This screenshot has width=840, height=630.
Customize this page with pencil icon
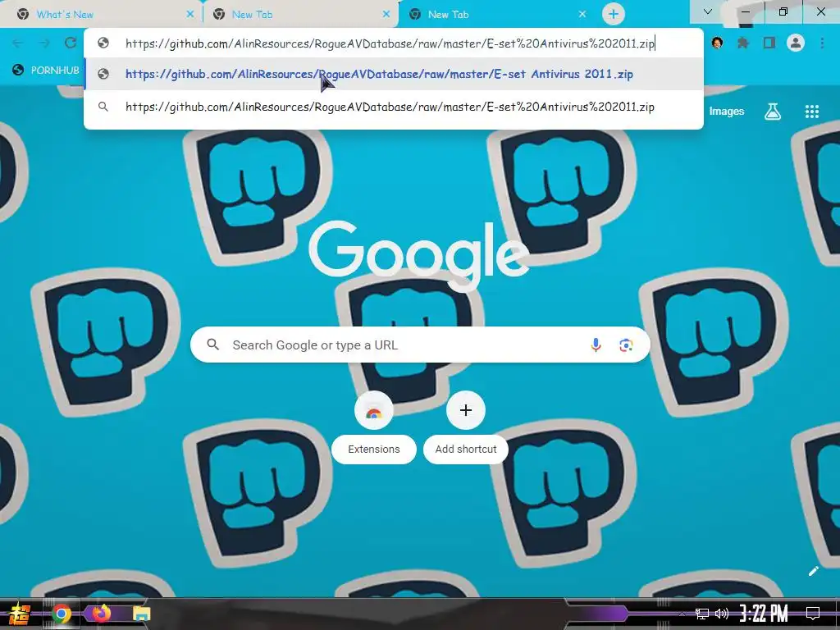pyautogui.click(x=813, y=571)
